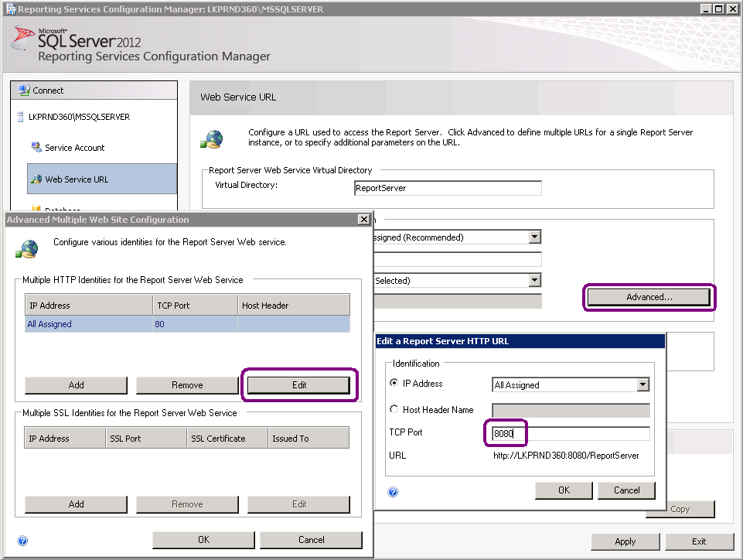
Task: Click the URL text http://LKPRND360:8080/ReportServer
Action: click(x=566, y=456)
